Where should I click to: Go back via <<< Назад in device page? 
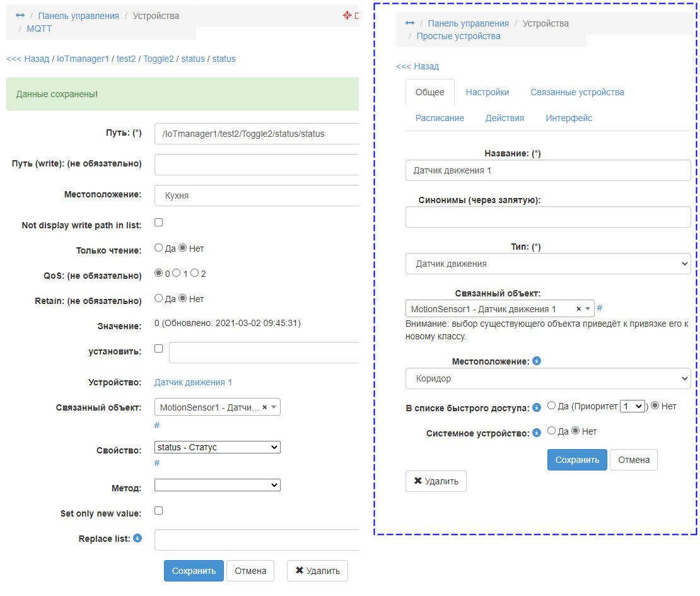point(417,66)
